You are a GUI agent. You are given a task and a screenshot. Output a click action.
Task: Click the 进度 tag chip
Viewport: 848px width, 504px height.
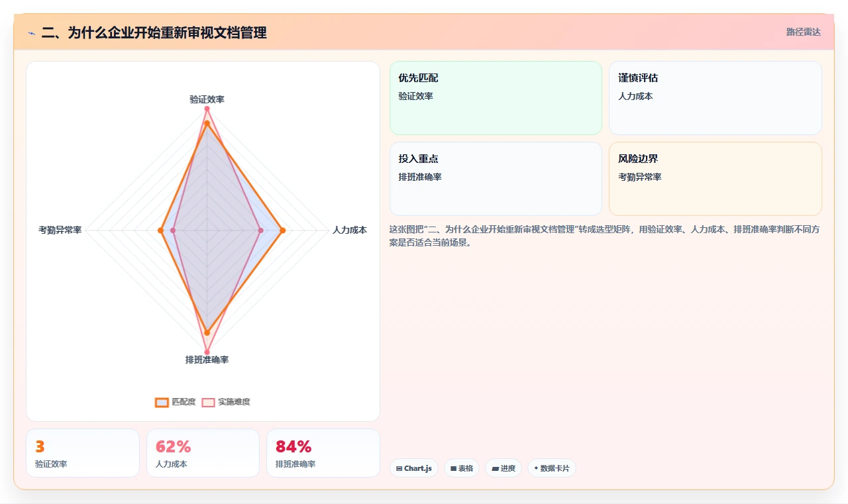(503, 468)
